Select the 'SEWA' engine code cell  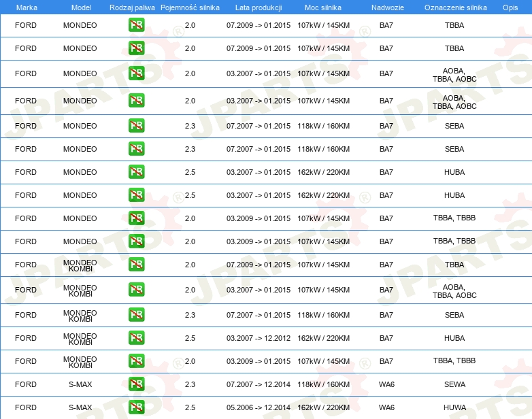coord(454,384)
